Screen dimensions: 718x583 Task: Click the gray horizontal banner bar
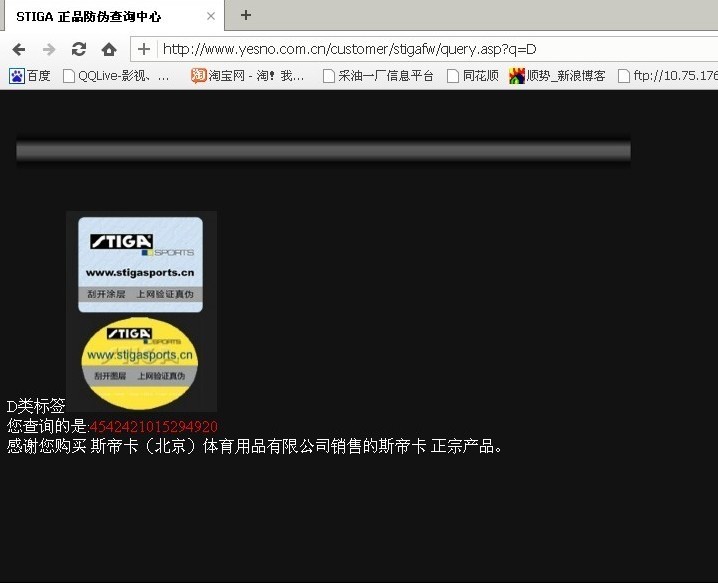point(323,151)
